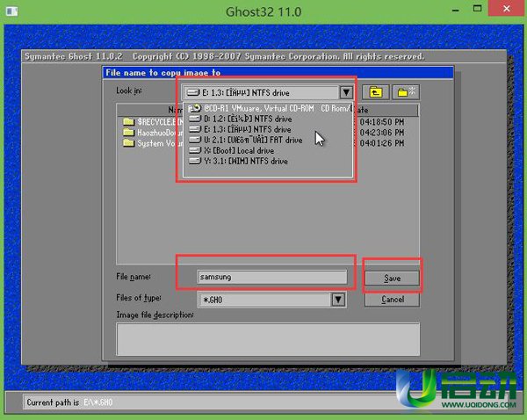Click the create new folder icon
Viewport: 527px width, 420px height.
coord(406,92)
